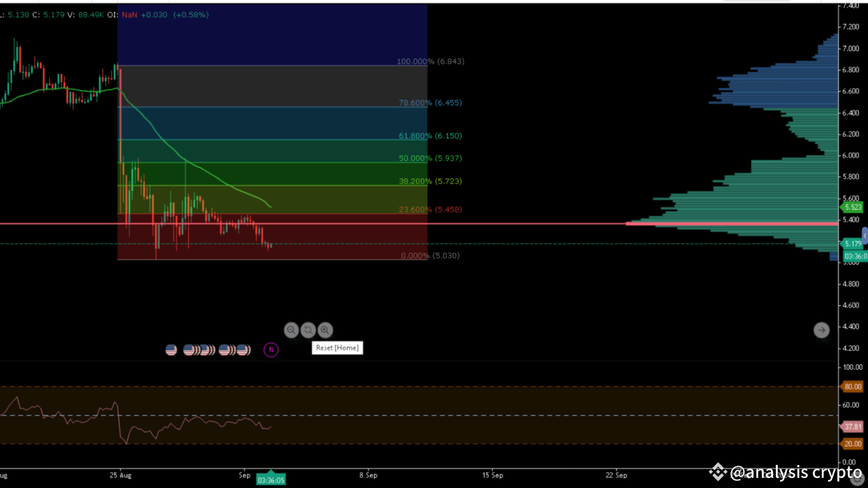This screenshot has width=868, height=488.
Task: Select the 100.000% (6.843) Fibonacci label
Action: coord(430,61)
